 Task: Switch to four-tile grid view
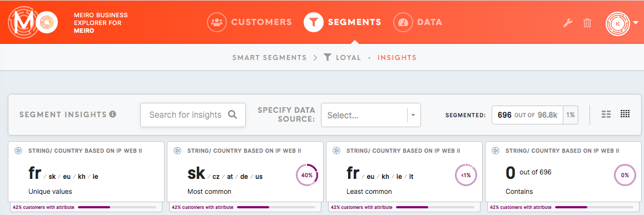tap(606, 114)
